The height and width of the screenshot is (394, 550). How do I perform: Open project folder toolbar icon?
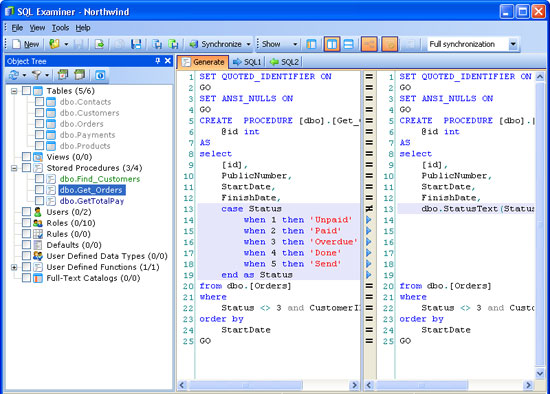(54, 44)
